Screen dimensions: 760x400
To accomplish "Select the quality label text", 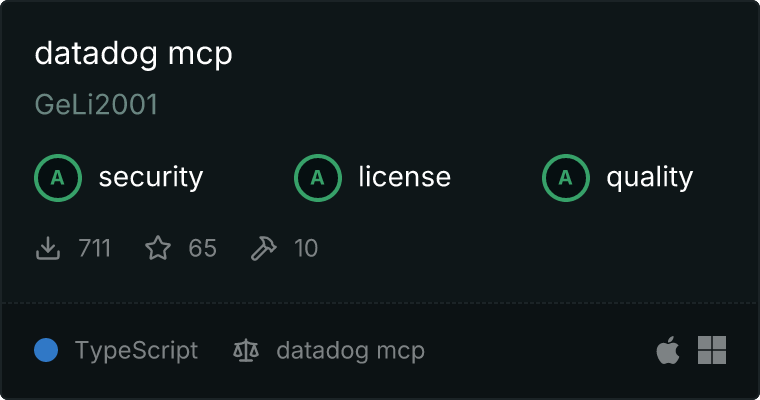I will click(x=649, y=177).
